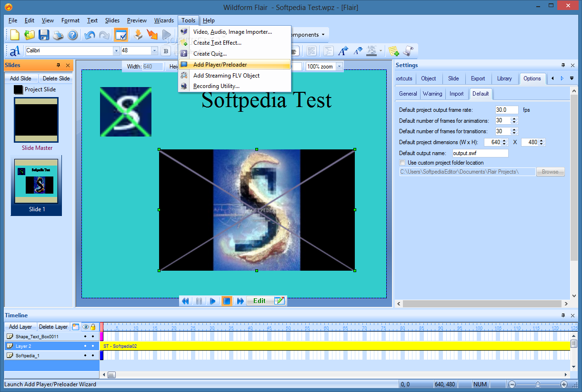Click the rewind playback button
The height and width of the screenshot is (392, 582).
185,301
